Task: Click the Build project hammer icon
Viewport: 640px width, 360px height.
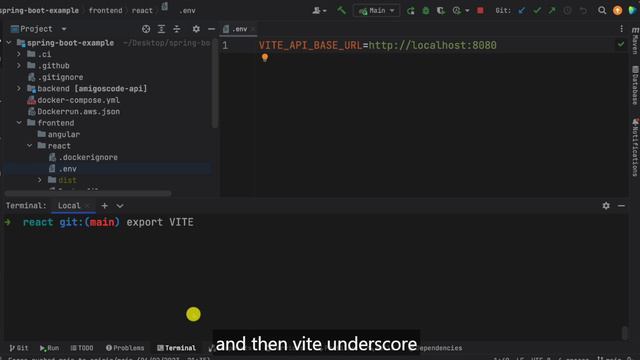Action: [341, 10]
